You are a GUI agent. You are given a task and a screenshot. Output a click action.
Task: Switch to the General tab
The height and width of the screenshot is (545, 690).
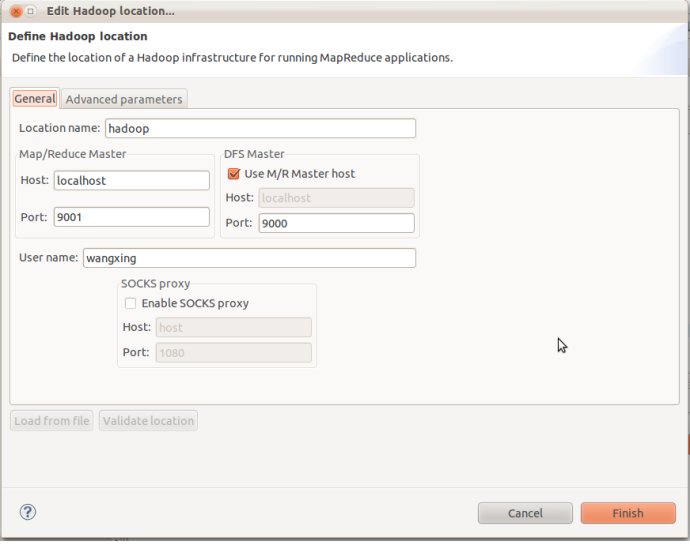tap(35, 99)
